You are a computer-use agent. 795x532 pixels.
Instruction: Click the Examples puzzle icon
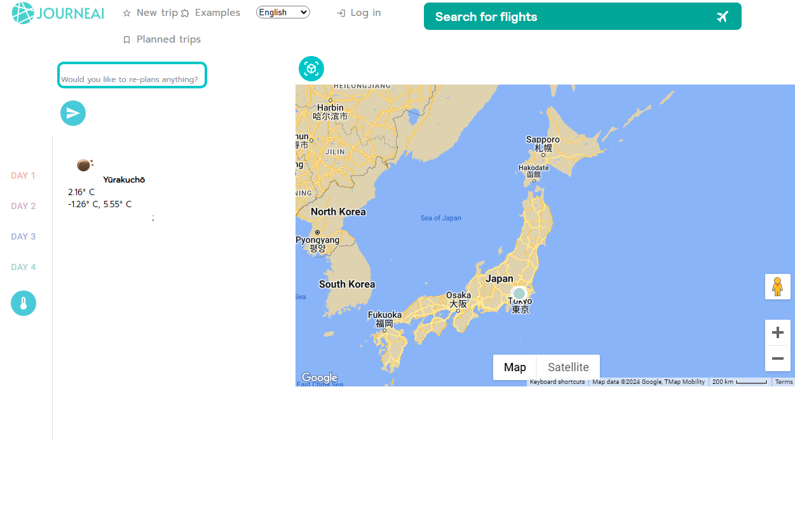click(x=185, y=13)
